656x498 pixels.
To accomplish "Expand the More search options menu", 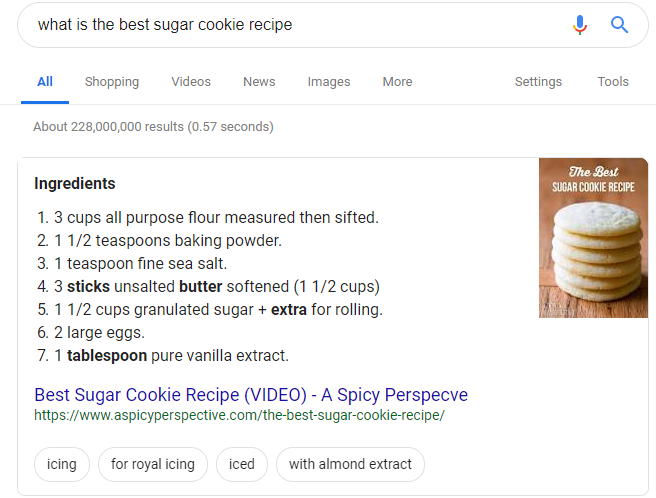I will click(397, 82).
